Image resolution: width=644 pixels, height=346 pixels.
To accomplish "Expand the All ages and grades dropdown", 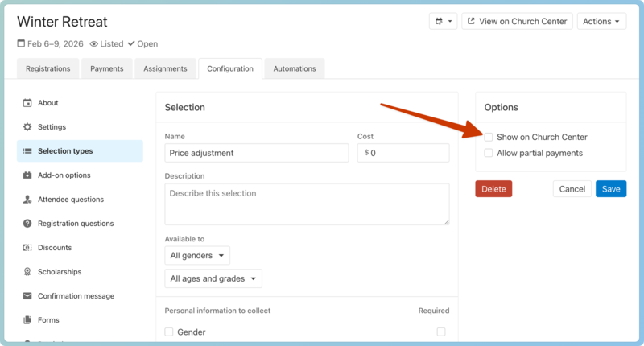I will pyautogui.click(x=213, y=279).
